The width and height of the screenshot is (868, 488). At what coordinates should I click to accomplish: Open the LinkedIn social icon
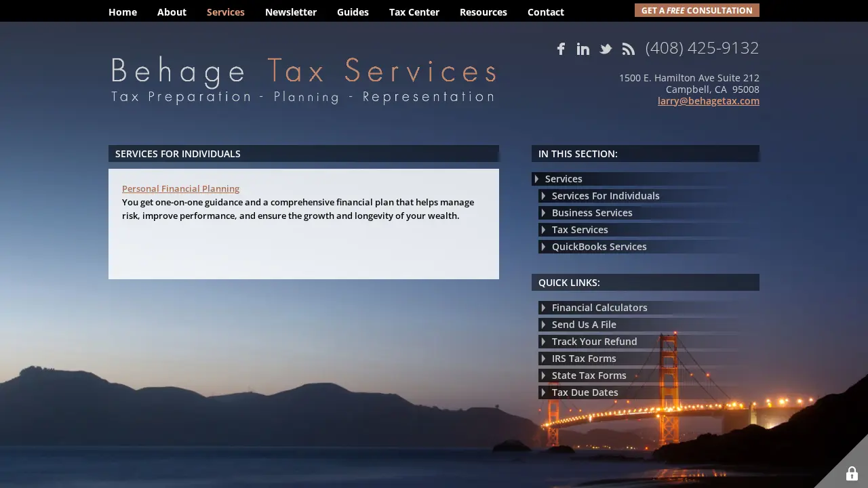pos(583,49)
